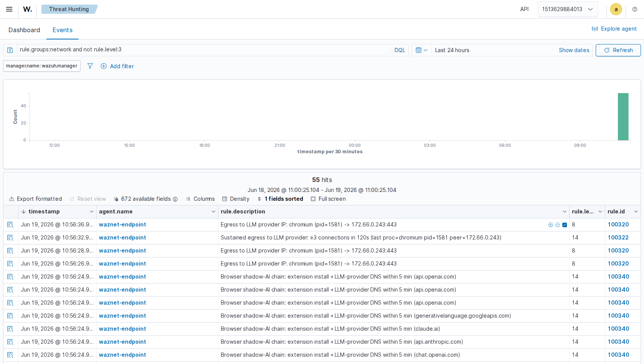Click the Refresh button
Screen dimensions: 644x364
(618, 50)
